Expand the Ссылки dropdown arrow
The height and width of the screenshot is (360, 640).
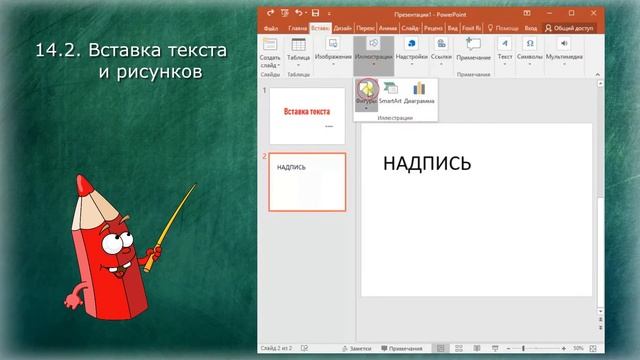pos(441,65)
